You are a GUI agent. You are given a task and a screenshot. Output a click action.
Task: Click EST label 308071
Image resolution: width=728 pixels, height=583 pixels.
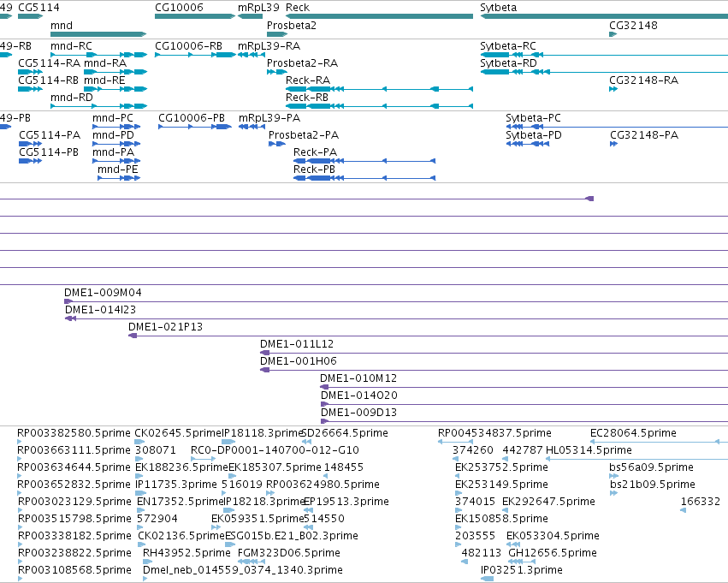click(x=156, y=450)
